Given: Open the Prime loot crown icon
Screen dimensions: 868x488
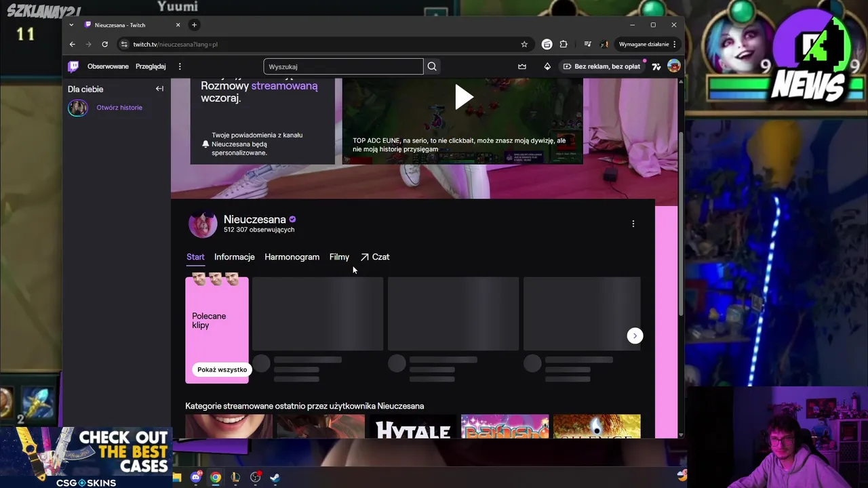Looking at the screenshot, I should (522, 66).
